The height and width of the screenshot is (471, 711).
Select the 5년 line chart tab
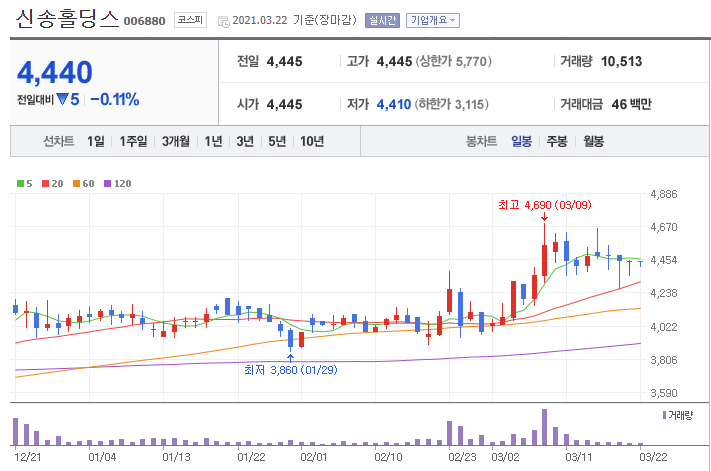[x=277, y=141]
